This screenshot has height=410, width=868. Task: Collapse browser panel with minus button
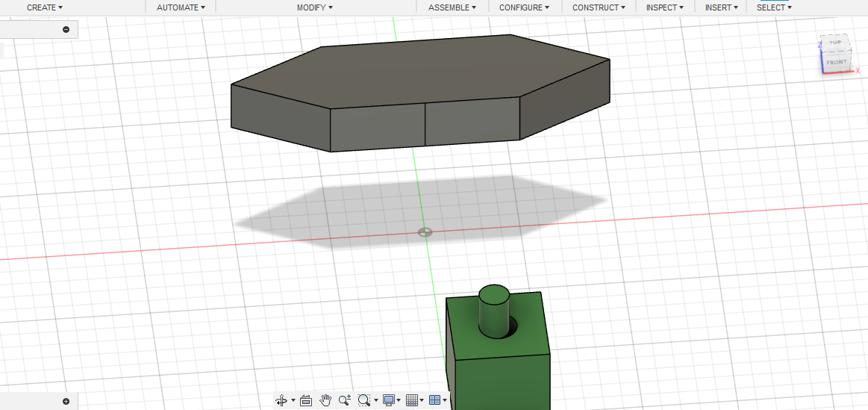(66, 29)
